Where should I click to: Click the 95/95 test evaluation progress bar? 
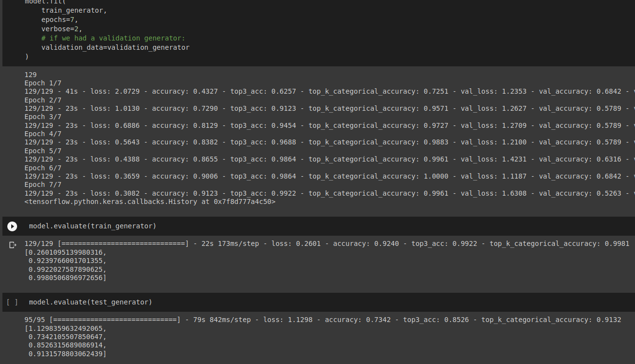(x=114, y=320)
